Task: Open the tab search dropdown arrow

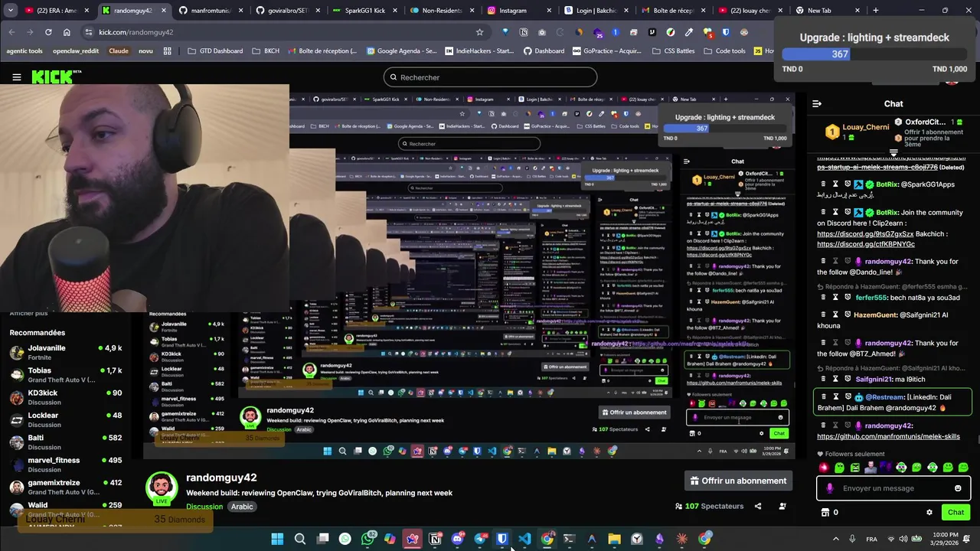Action: [x=11, y=11]
